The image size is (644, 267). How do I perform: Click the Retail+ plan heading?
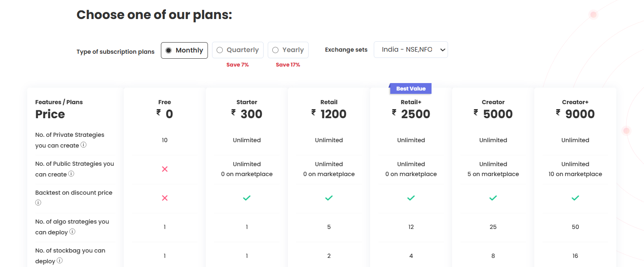coord(411,102)
